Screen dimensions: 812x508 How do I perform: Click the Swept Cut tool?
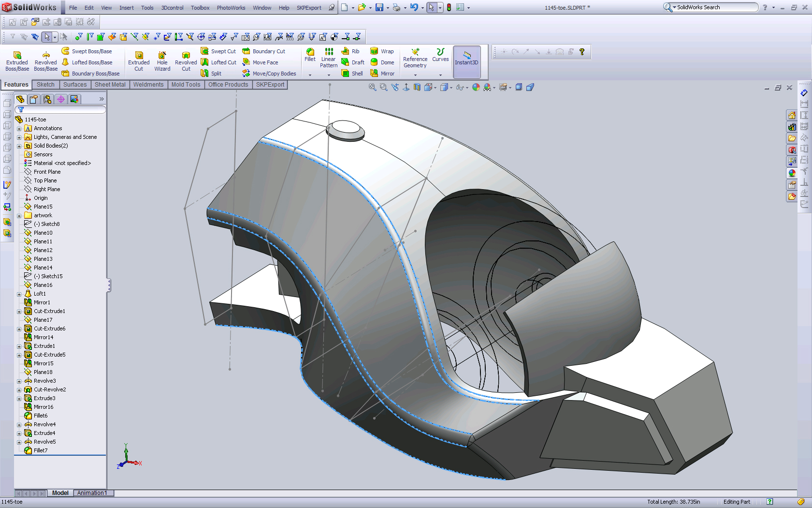click(x=218, y=51)
